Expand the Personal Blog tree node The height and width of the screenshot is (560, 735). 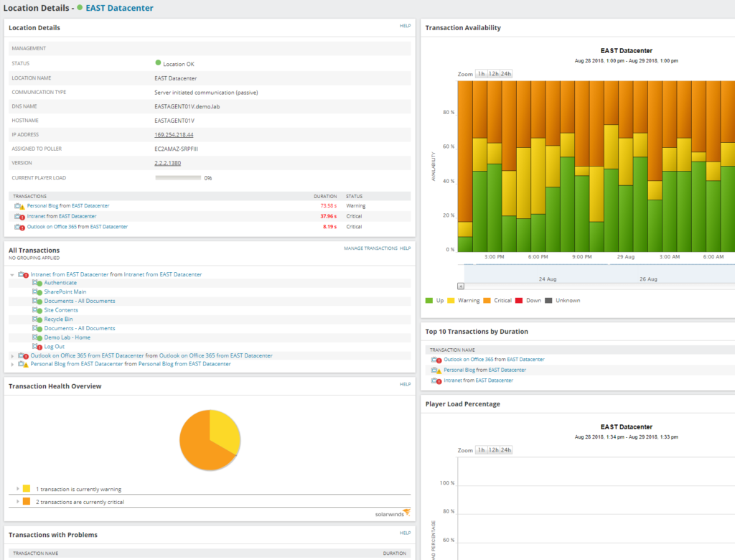(12, 365)
